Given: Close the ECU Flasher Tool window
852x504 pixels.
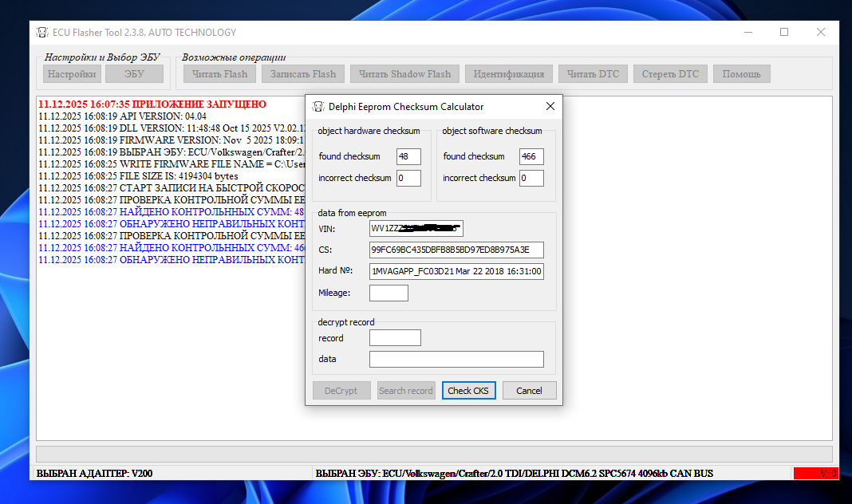Looking at the screenshot, I should pos(820,33).
